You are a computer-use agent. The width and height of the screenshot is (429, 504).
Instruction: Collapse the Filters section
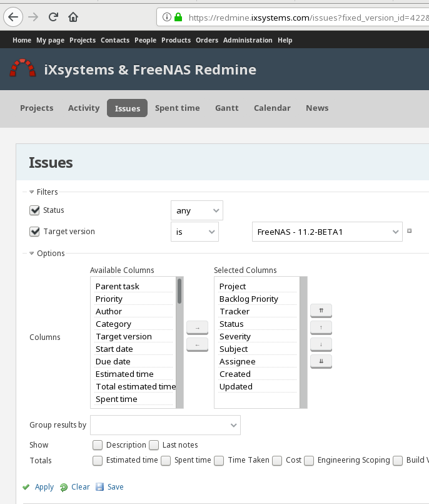pyautogui.click(x=44, y=192)
